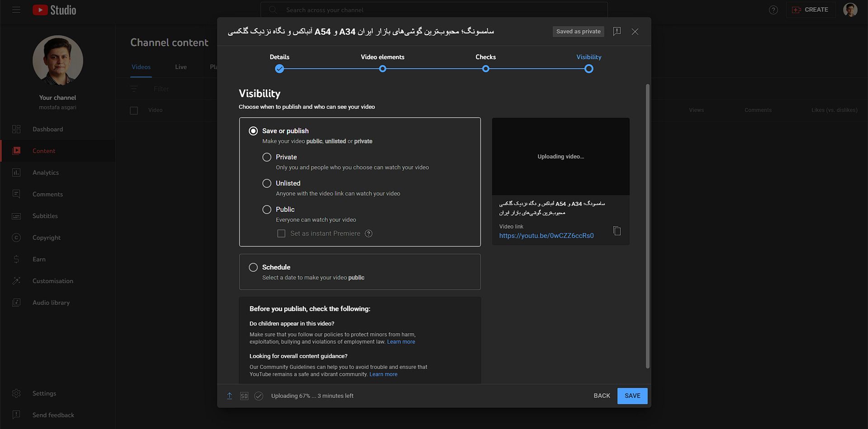Click the checks complete checkmark icon

(x=259, y=396)
